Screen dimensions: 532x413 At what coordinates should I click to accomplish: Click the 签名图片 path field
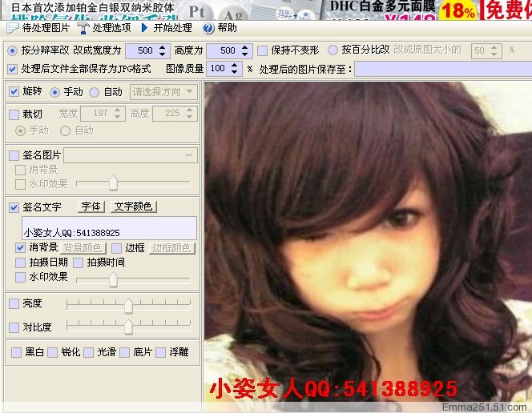pyautogui.click(x=131, y=155)
